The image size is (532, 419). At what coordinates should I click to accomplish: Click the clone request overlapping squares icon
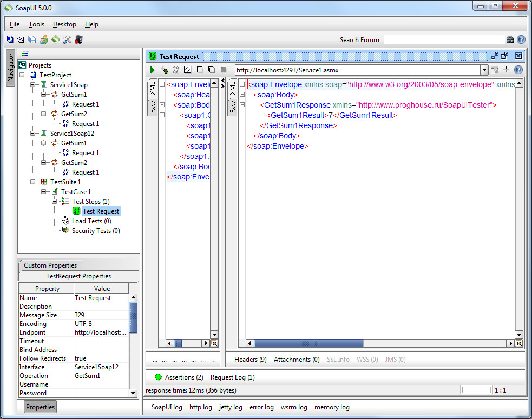[212, 70]
